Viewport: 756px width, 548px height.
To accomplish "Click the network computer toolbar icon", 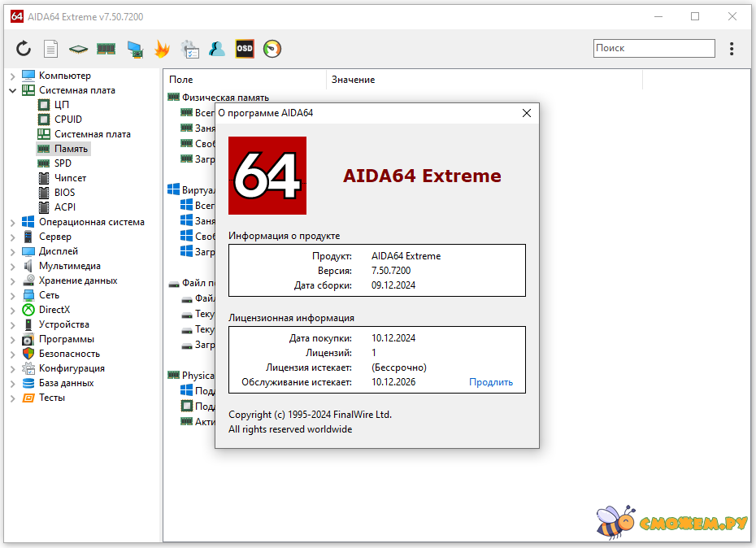I will point(136,50).
